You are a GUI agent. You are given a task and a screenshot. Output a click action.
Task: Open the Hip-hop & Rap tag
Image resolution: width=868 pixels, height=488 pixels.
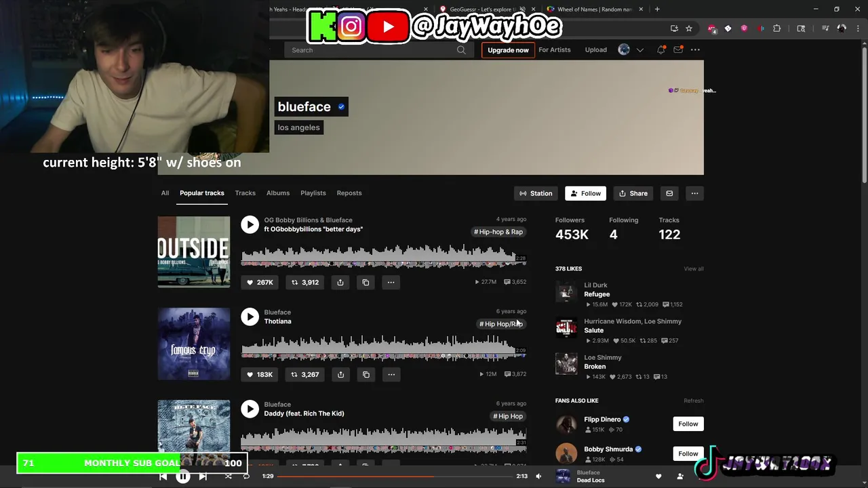pyautogui.click(x=499, y=232)
